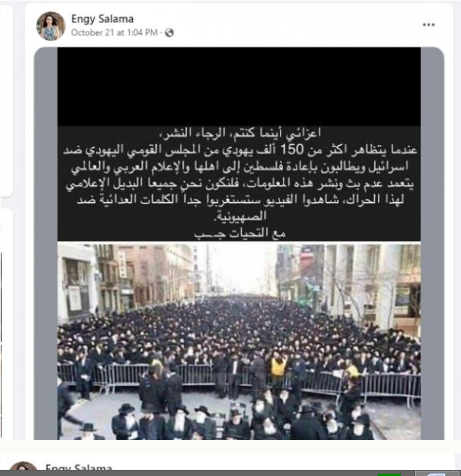Image resolution: width=461 pixels, height=476 pixels.
Task: Open the Engy Salama name link on top post
Action: pyautogui.click(x=102, y=19)
